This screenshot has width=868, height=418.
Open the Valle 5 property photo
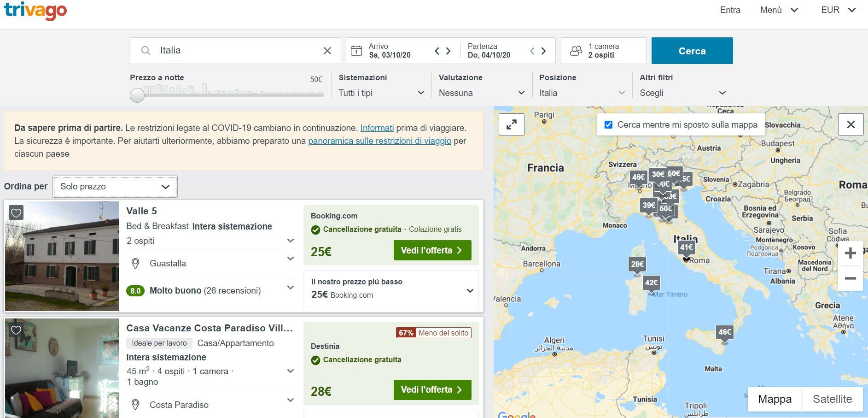[62, 256]
